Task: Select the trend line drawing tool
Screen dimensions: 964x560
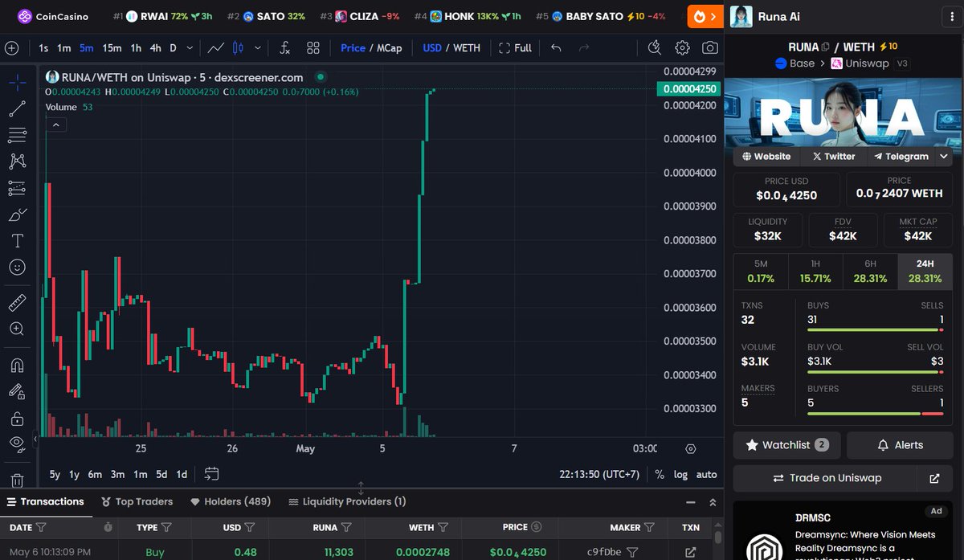Action: point(17,108)
